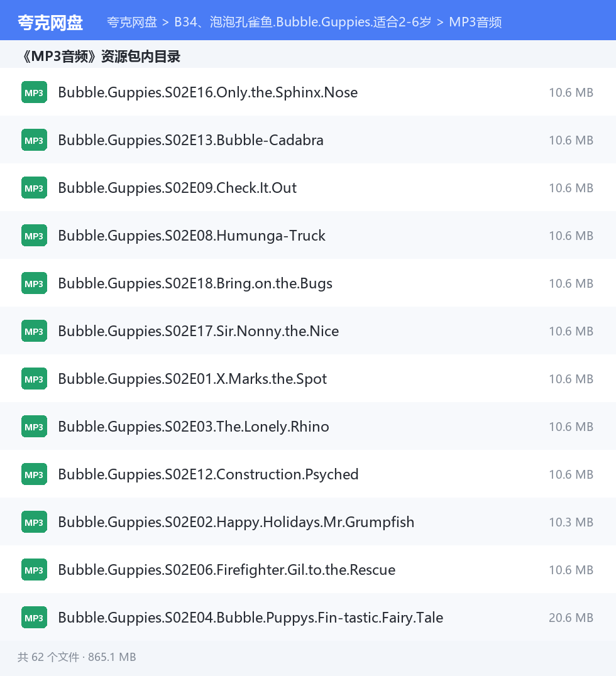The height and width of the screenshot is (676, 616).
Task: Click file name Bubble.Guppies.S02E06.Firefighter.Gil.to.the.Rescue
Action: pos(227,570)
